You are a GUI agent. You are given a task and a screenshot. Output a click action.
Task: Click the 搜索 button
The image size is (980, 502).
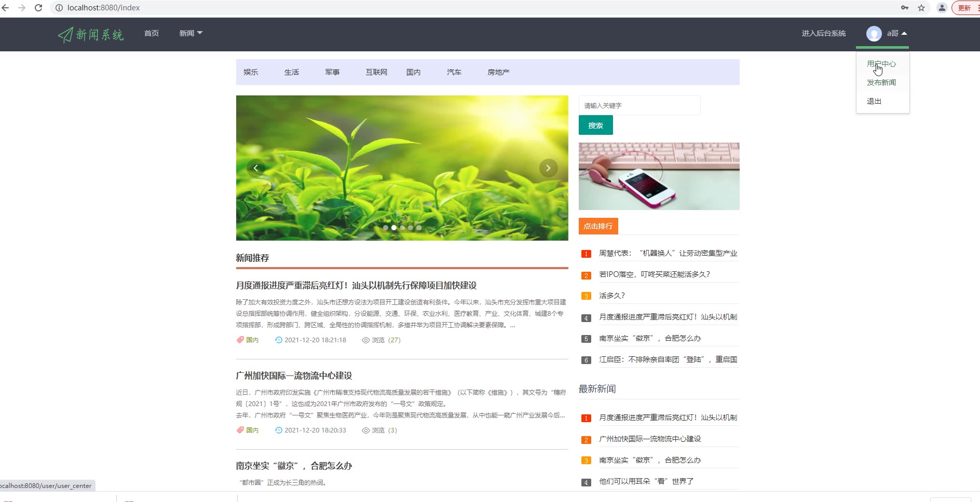pos(596,125)
